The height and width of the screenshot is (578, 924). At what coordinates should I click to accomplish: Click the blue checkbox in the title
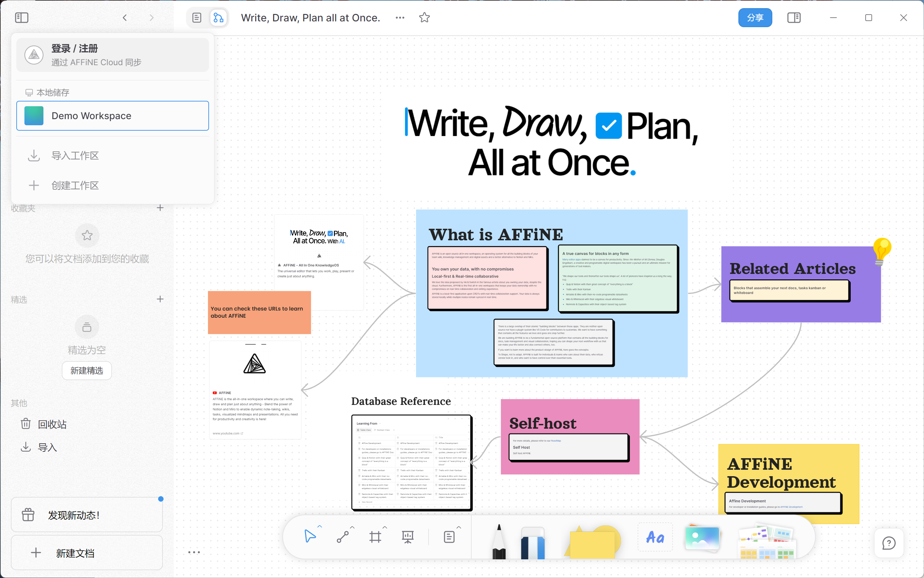[x=608, y=126]
